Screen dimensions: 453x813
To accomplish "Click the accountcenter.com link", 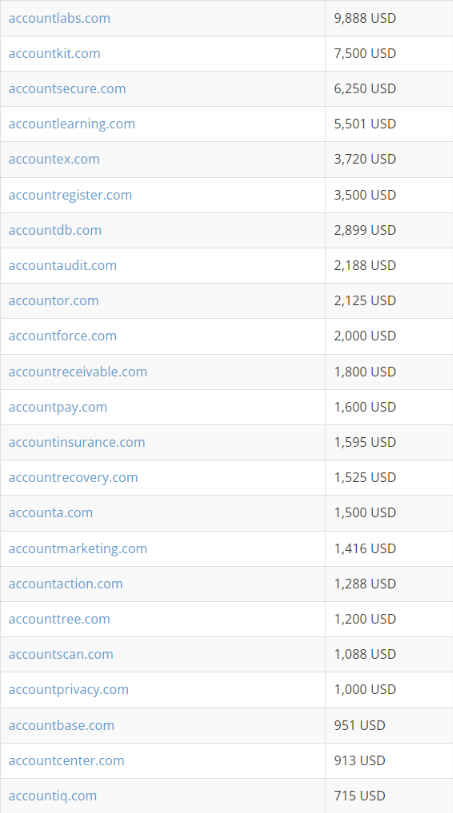I will (66, 761).
